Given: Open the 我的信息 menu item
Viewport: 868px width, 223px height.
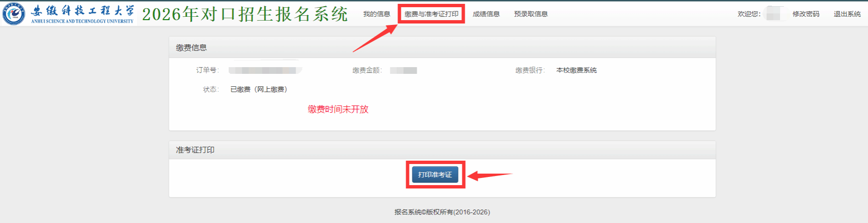Looking at the screenshot, I should [x=377, y=14].
